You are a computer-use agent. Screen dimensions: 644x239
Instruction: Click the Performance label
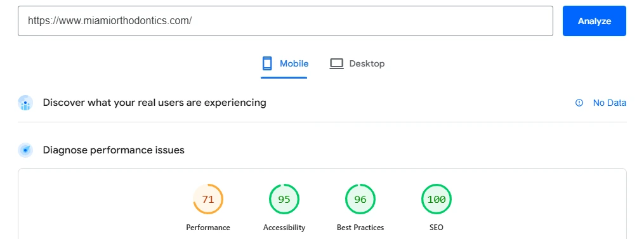tap(208, 228)
